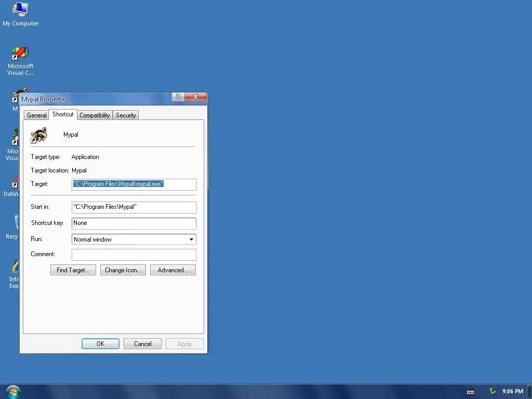Click the empty Comment field
The width and height of the screenshot is (532, 399).
[x=134, y=255]
